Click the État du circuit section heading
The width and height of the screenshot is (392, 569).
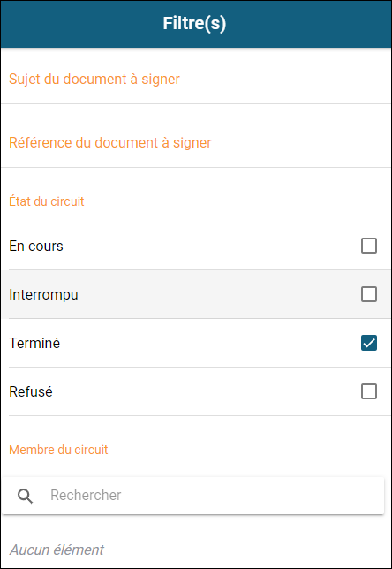pos(47,201)
